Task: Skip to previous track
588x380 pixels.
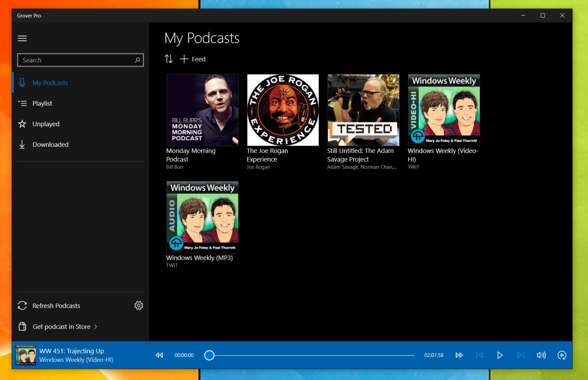Action: [480, 355]
